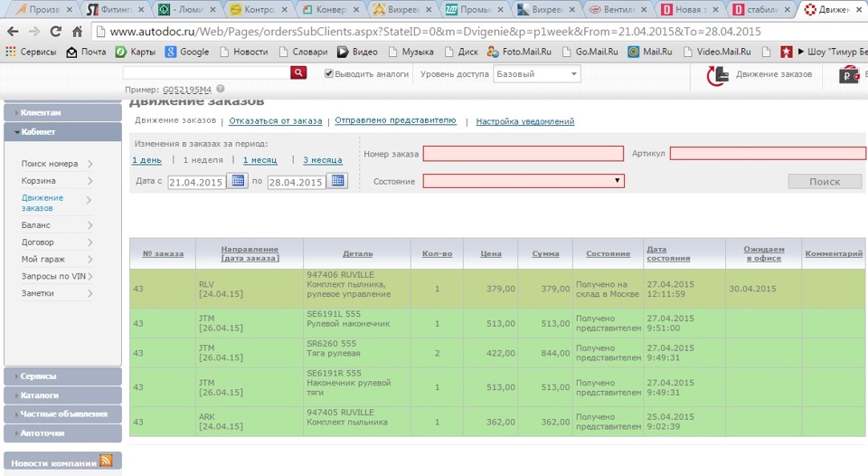Open Корзина in sidebar
The image size is (868, 476).
coord(56,181)
